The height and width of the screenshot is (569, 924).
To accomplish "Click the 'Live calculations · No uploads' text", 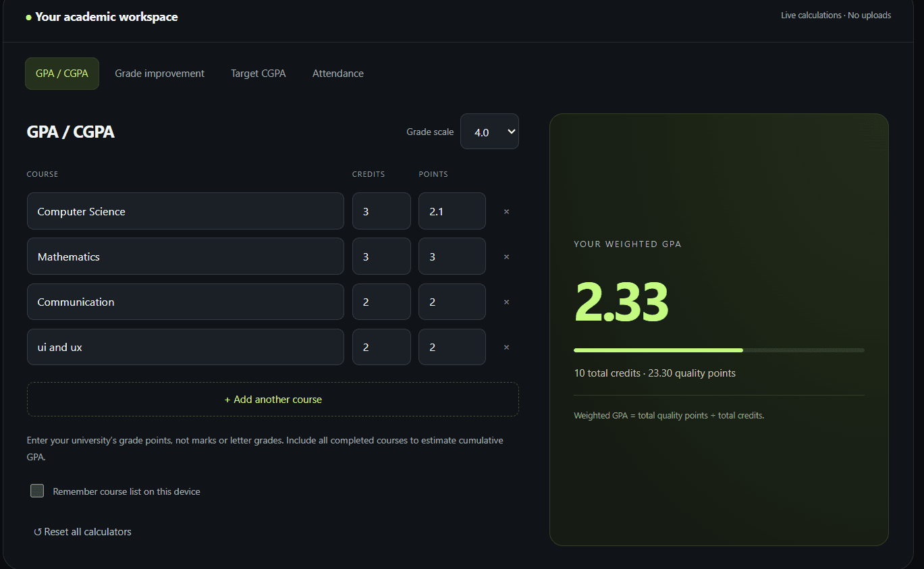I will point(836,15).
